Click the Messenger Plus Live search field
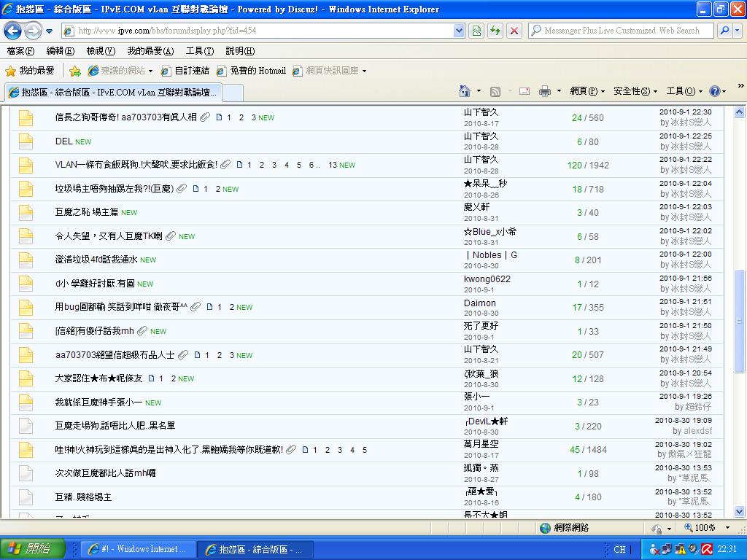747x560 pixels. click(620, 31)
